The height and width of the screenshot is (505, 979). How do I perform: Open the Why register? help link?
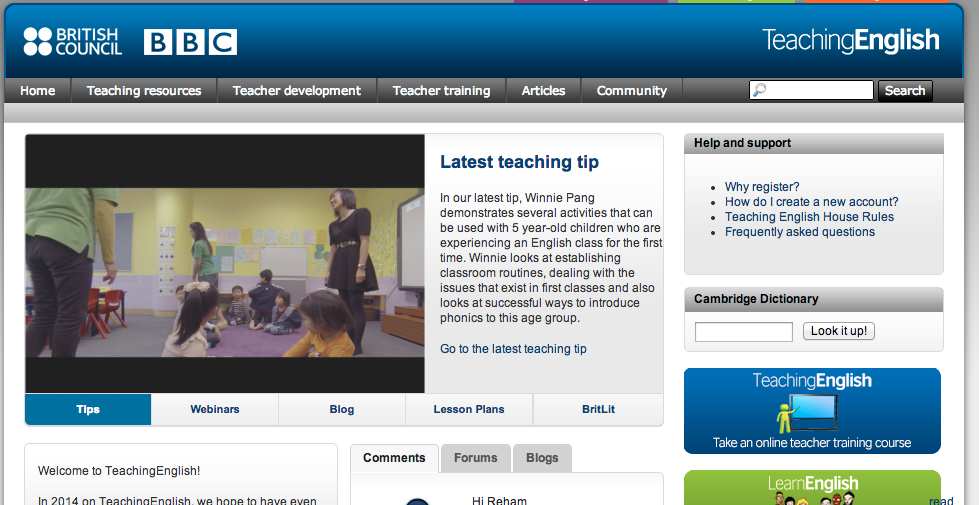[762, 187]
